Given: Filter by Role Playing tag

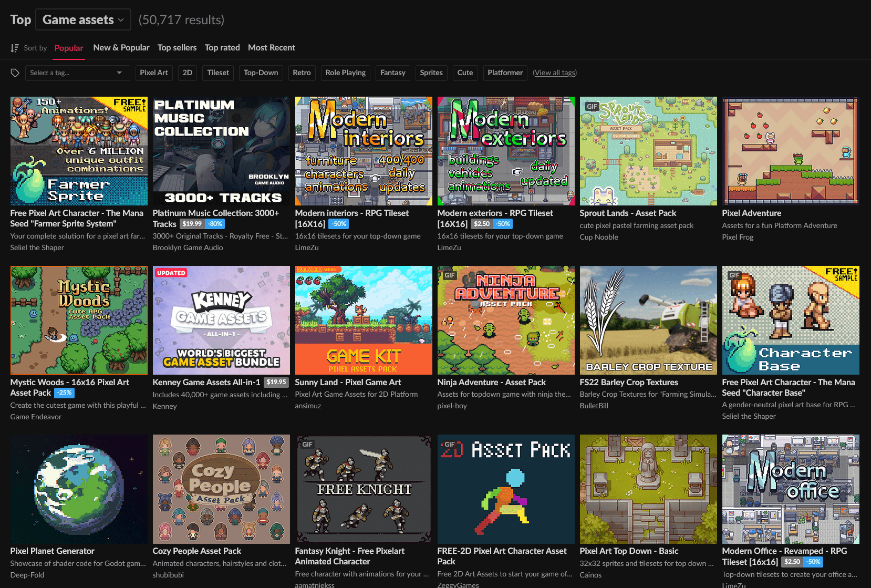Looking at the screenshot, I should click(x=346, y=73).
